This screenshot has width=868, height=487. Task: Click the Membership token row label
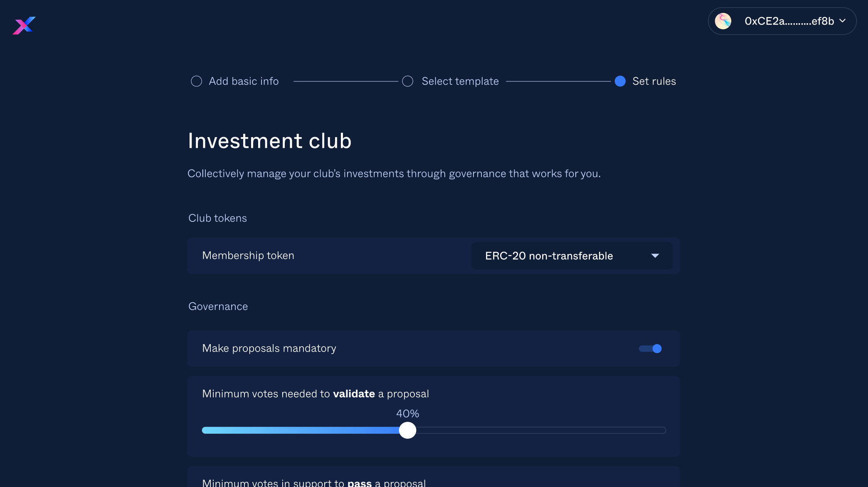tap(248, 256)
